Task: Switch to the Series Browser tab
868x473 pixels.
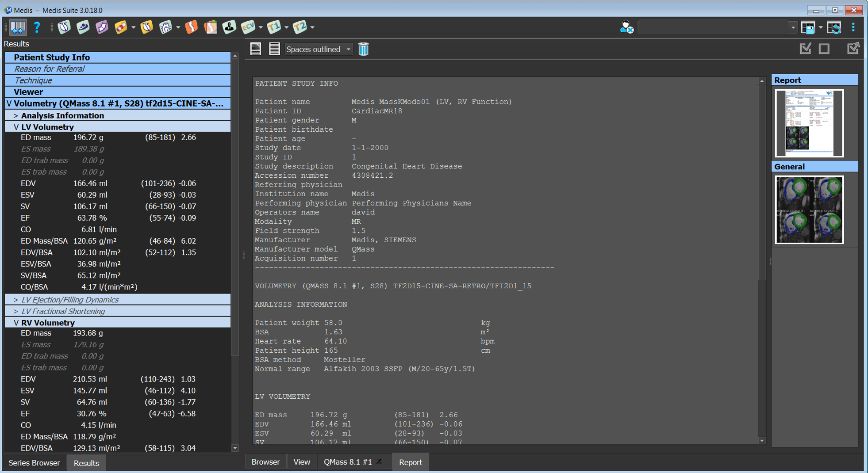Action: tap(34, 463)
